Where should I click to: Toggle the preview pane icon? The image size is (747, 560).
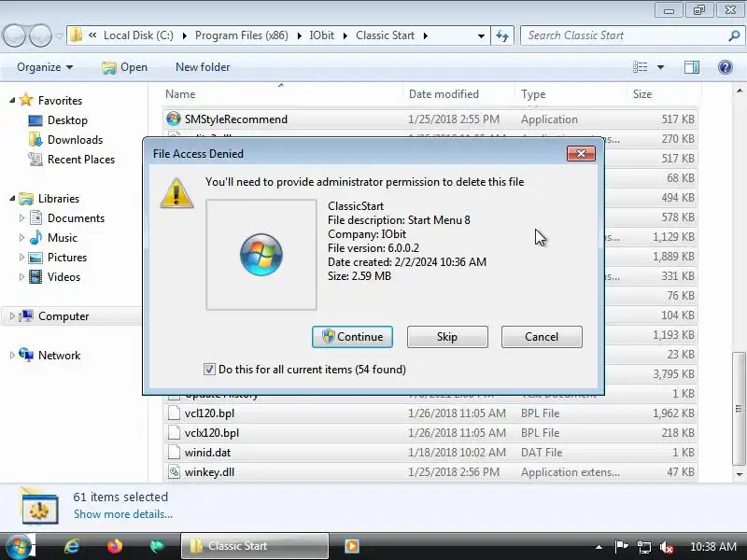[x=692, y=67]
